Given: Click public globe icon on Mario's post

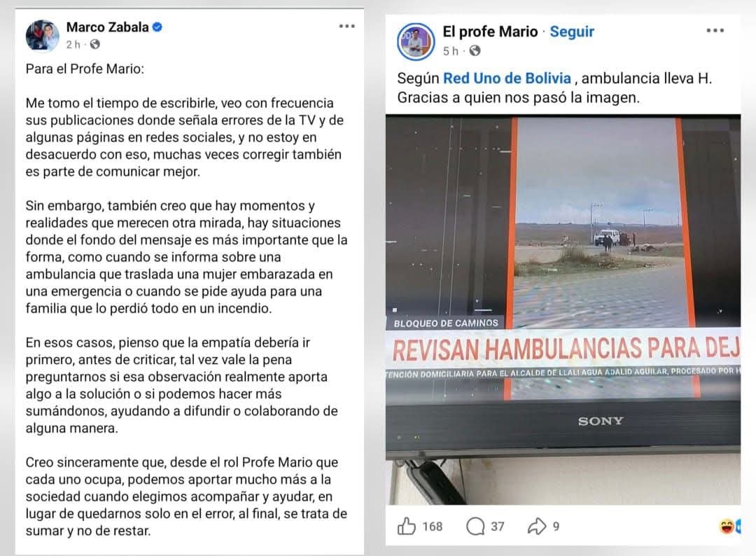Looking at the screenshot, I should pyautogui.click(x=475, y=50).
